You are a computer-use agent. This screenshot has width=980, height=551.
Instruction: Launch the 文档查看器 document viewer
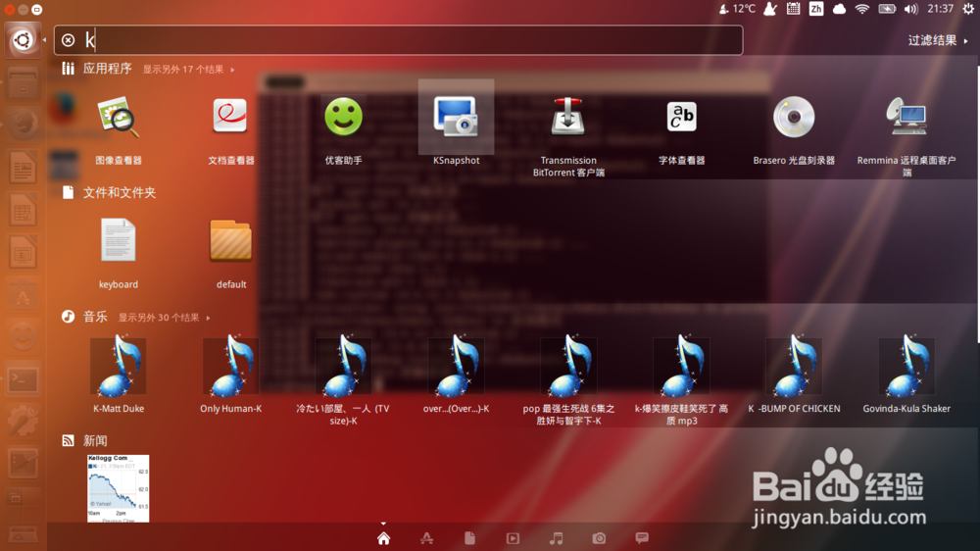[230, 118]
